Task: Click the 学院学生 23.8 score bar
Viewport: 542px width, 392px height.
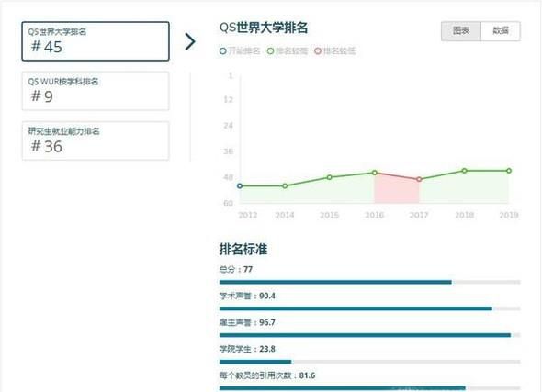Action: pyautogui.click(x=370, y=362)
